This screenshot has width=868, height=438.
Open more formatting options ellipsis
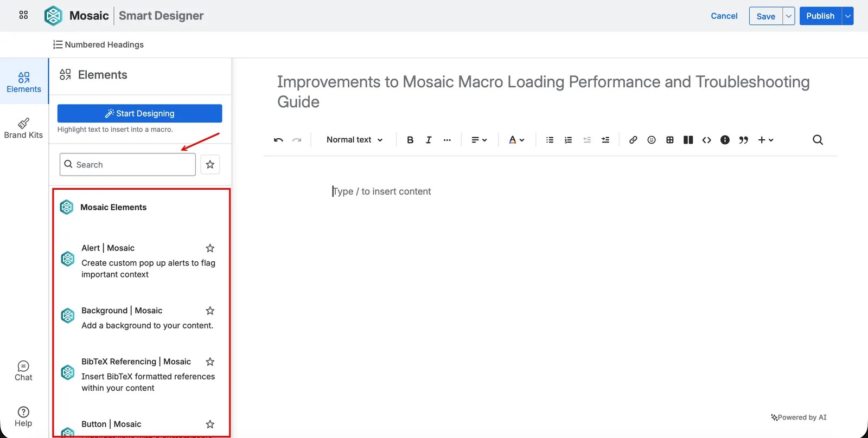click(x=447, y=140)
